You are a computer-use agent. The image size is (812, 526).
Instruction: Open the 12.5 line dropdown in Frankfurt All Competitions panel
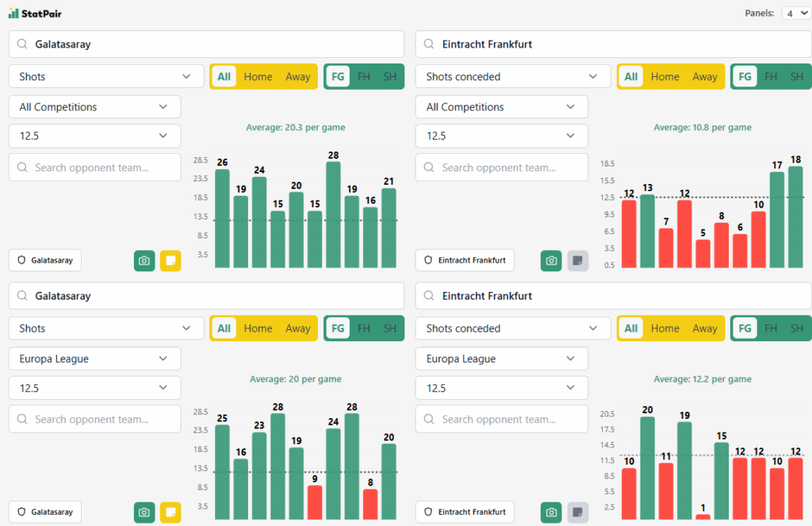pos(501,136)
